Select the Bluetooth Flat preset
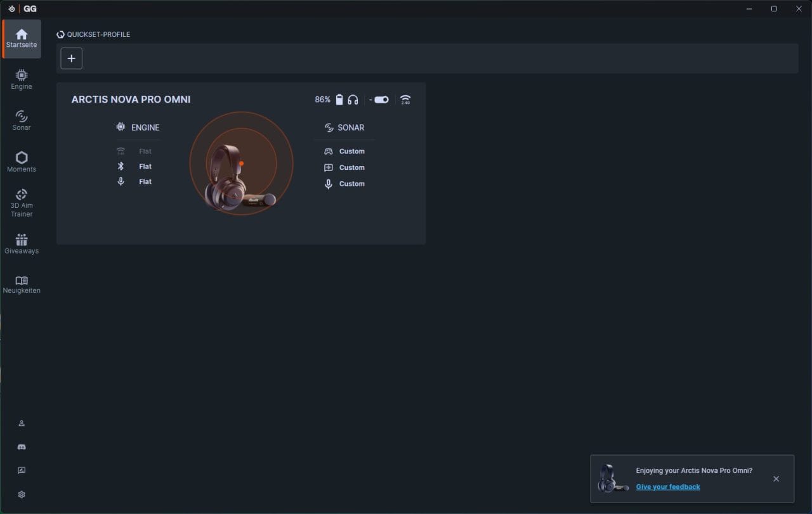This screenshot has height=514, width=812. click(145, 166)
